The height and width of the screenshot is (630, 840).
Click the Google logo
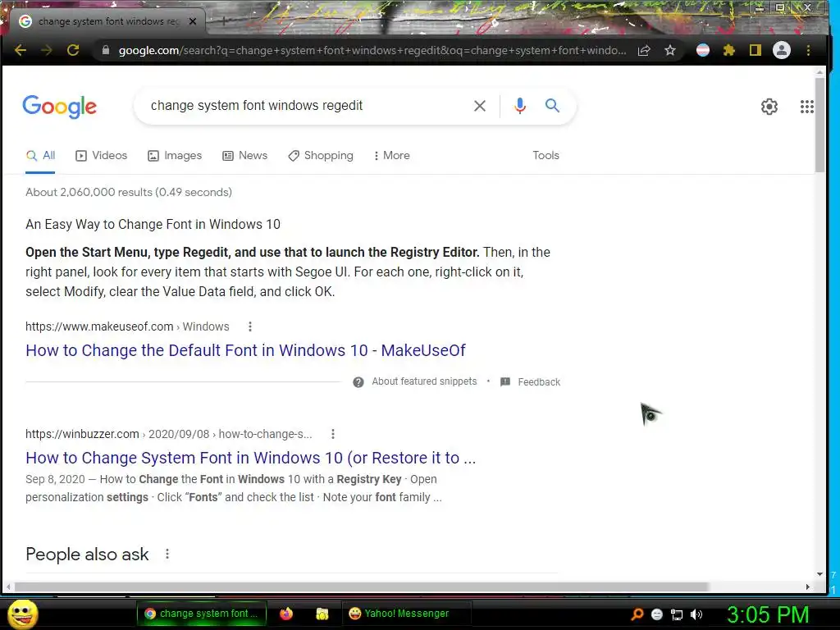(59, 106)
